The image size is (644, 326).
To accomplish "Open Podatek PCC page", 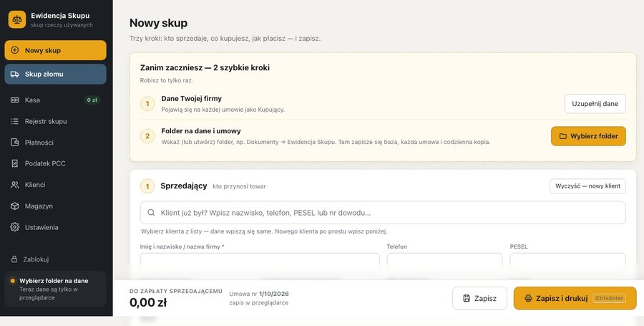I will pos(55,163).
